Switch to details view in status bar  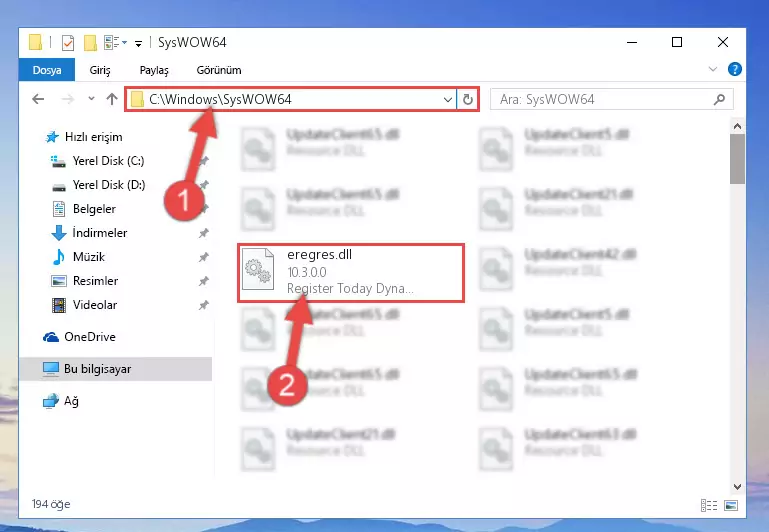[709, 505]
